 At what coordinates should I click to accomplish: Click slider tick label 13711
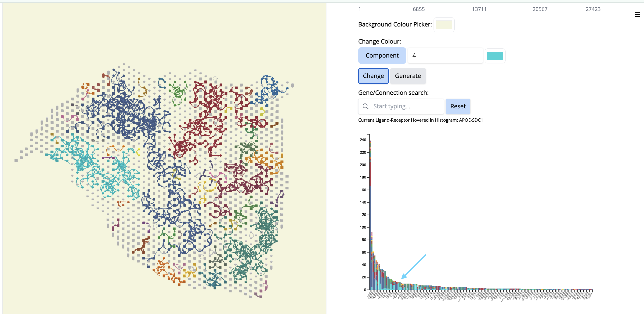(x=479, y=9)
